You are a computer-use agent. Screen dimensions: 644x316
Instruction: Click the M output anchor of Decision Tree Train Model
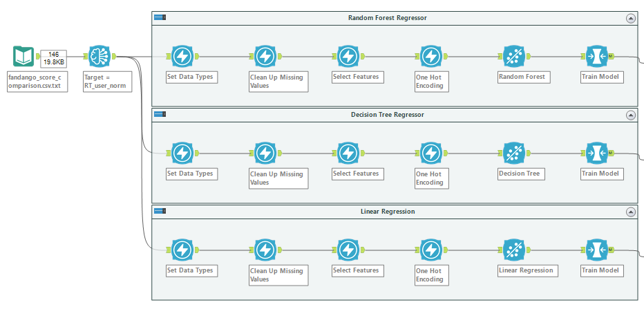[611, 154]
